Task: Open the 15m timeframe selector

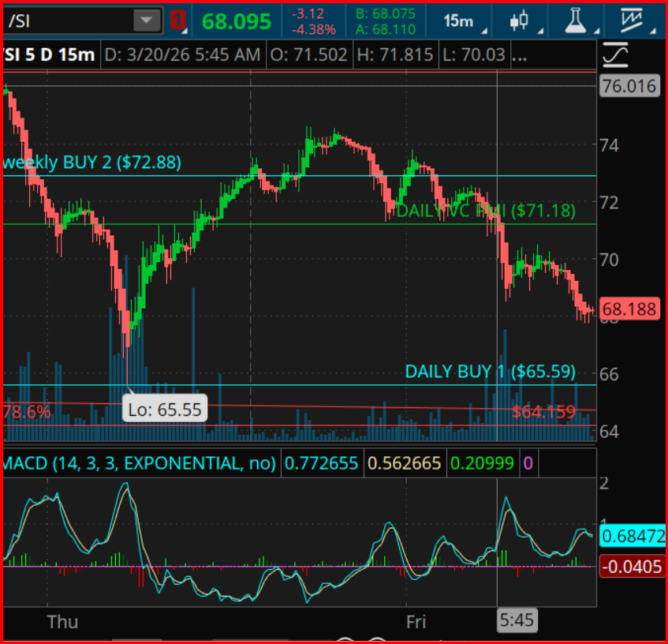Action: pyautogui.click(x=458, y=21)
